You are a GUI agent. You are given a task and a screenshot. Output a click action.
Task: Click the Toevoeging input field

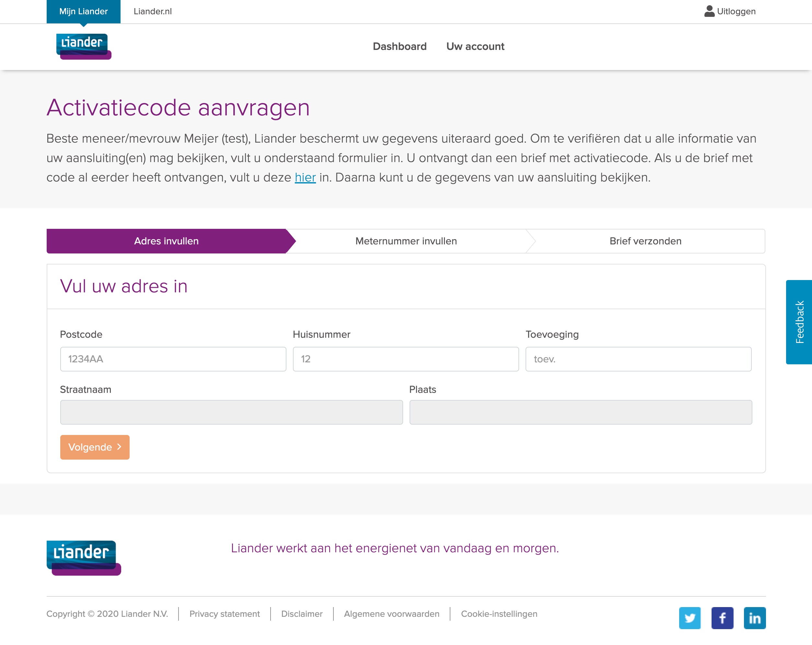(638, 359)
